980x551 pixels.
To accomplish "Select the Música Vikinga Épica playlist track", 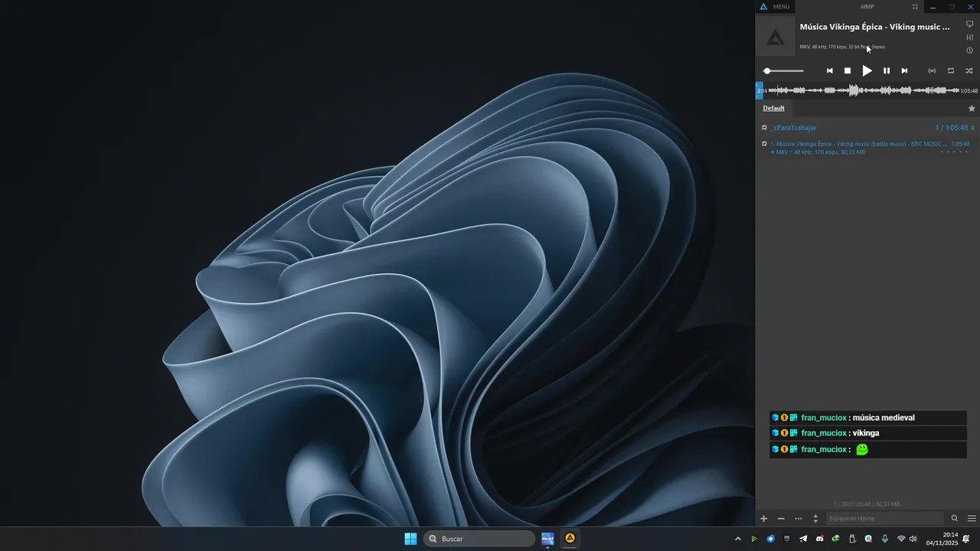I will click(x=867, y=148).
